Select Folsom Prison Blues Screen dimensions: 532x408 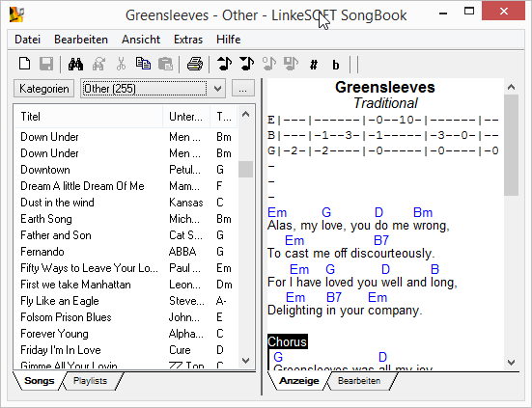pos(126,317)
